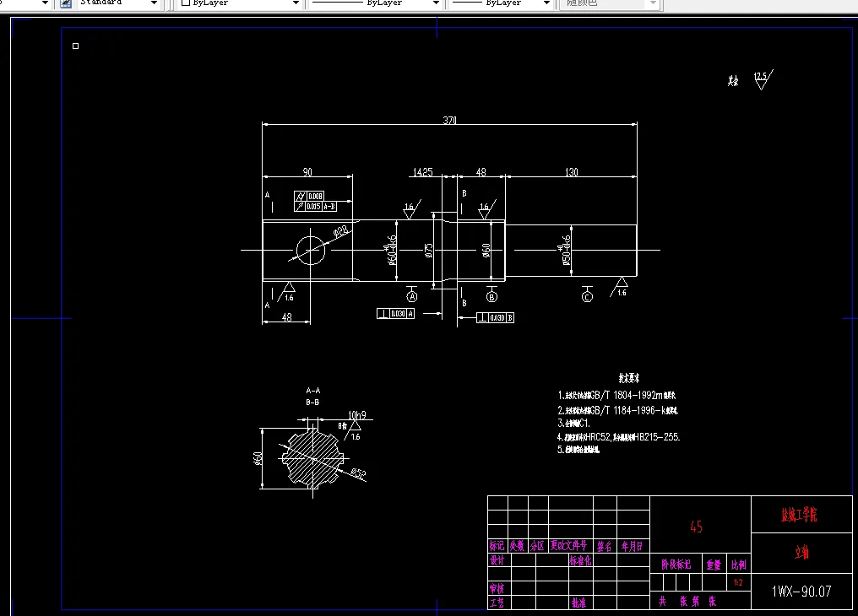The image size is (858, 616).
Task: Select the note line mentioning HRC52
Action: pyautogui.click(x=618, y=437)
